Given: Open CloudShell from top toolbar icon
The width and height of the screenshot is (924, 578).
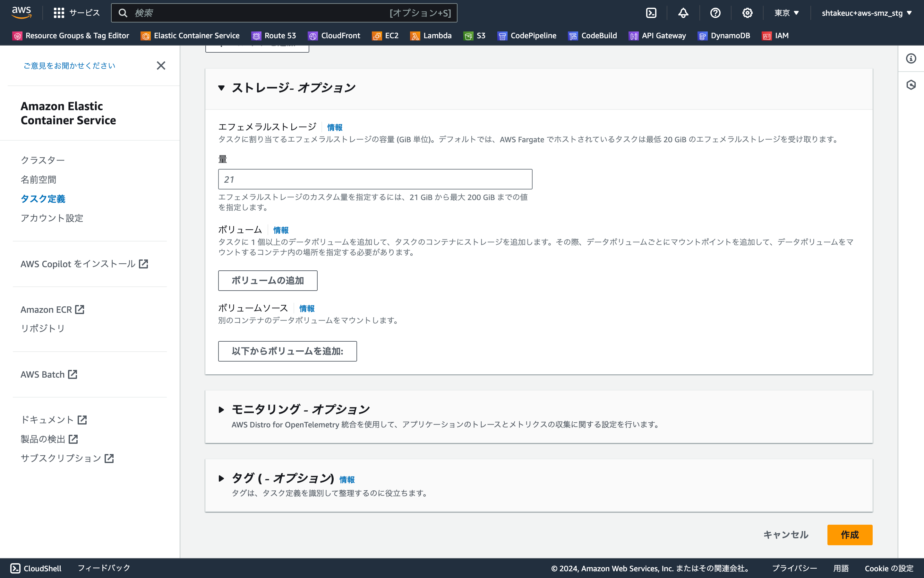Looking at the screenshot, I should (x=651, y=13).
